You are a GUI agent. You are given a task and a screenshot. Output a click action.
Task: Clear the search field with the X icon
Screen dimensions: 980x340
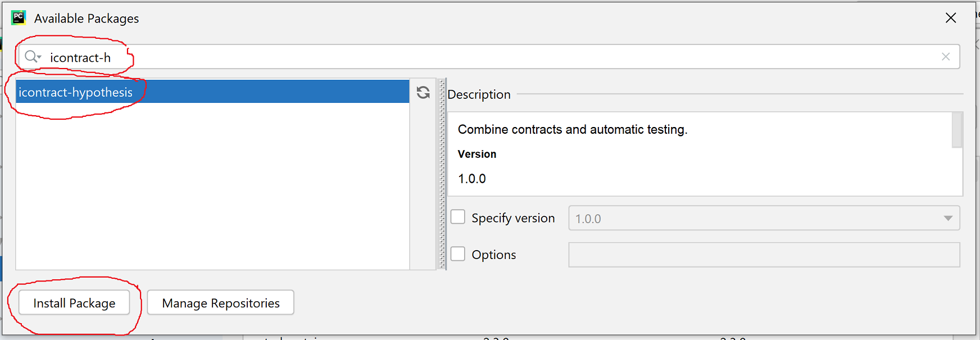tap(946, 57)
